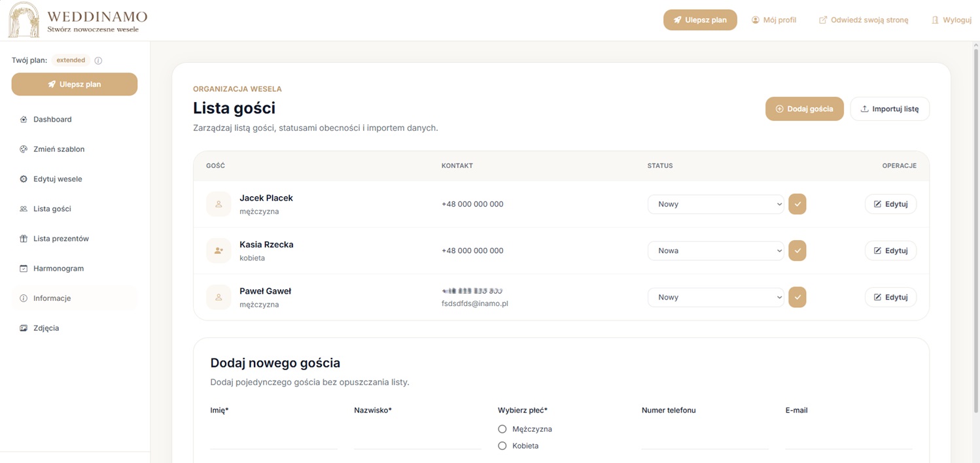Screen dimensions: 980x463
Task: Click Kasia Rzecka's phone number
Action: coord(472,250)
